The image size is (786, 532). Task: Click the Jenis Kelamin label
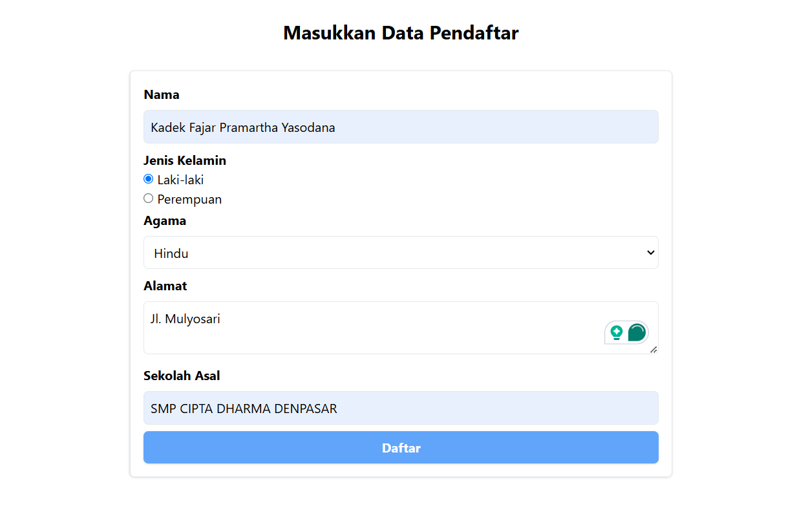(185, 160)
